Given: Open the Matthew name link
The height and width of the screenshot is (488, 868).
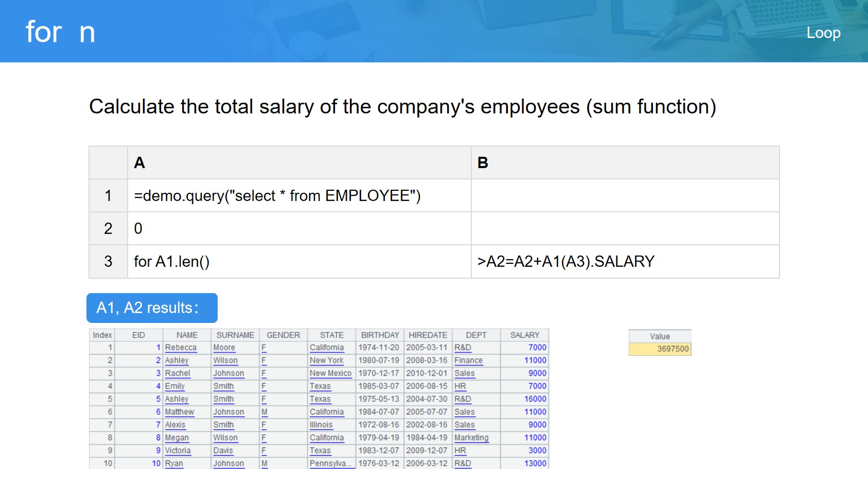Looking at the screenshot, I should click(x=180, y=412).
